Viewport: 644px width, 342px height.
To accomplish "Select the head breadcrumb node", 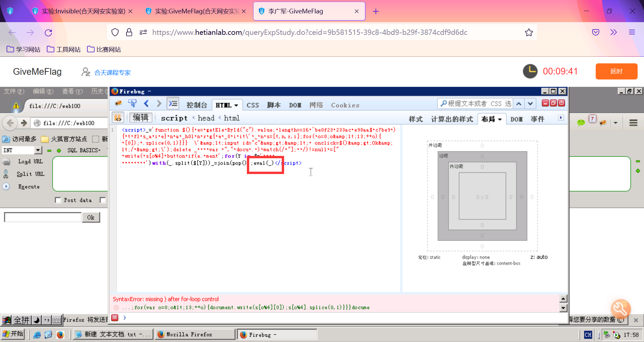I will coord(206,118).
